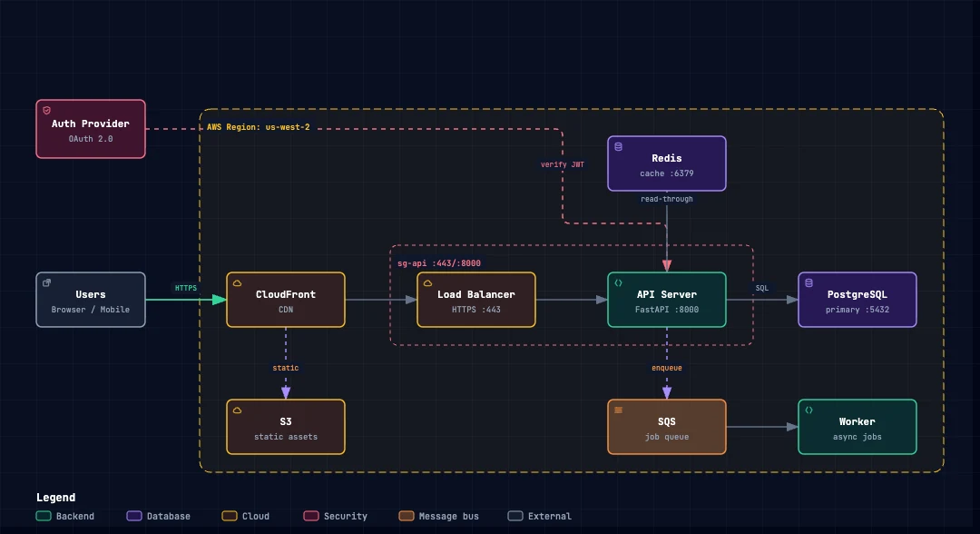Image resolution: width=980 pixels, height=534 pixels.
Task: Click the cloud icon in CloudFront node
Action: [238, 283]
